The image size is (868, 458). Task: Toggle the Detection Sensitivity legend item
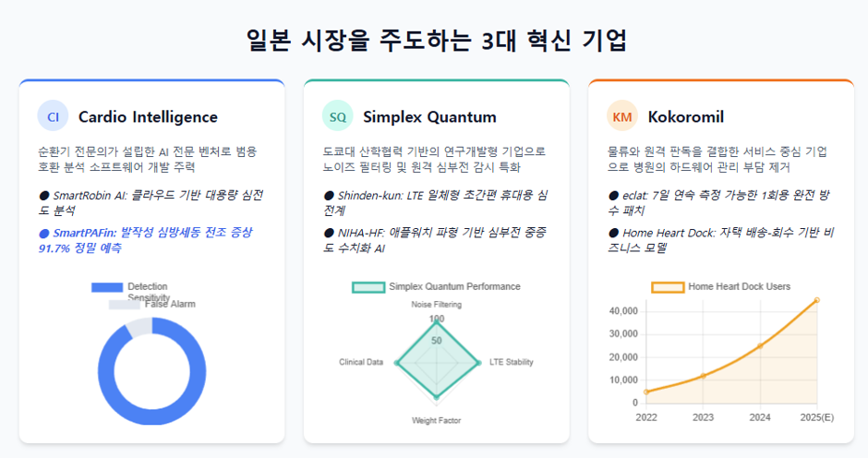click(x=130, y=291)
